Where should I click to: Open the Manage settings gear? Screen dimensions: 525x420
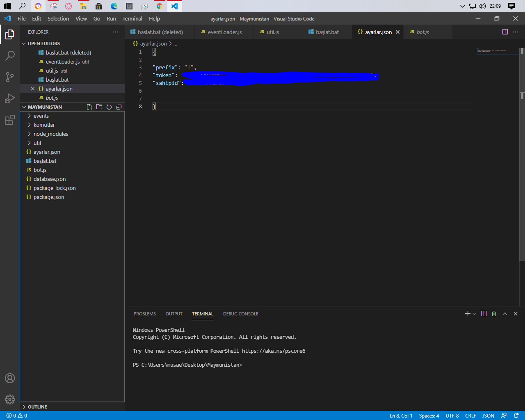click(x=10, y=399)
